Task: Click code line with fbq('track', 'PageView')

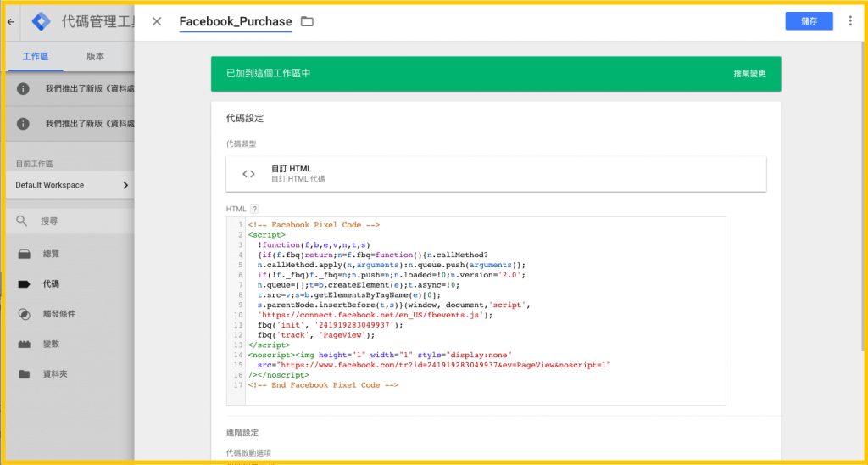Action: click(316, 335)
